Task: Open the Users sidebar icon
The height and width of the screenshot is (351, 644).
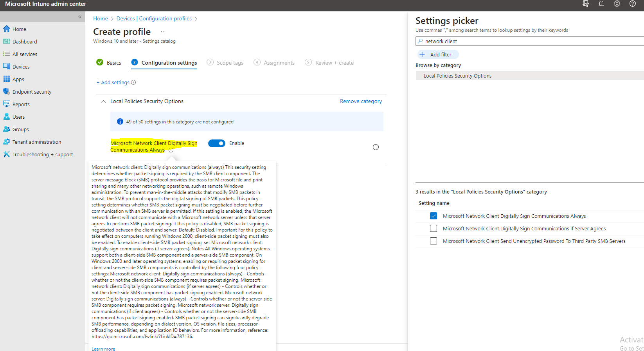Action: (7, 117)
